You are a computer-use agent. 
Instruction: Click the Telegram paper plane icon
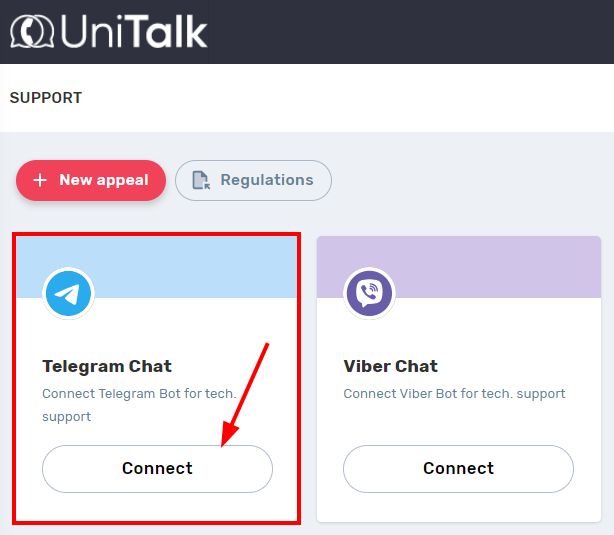pos(68,294)
